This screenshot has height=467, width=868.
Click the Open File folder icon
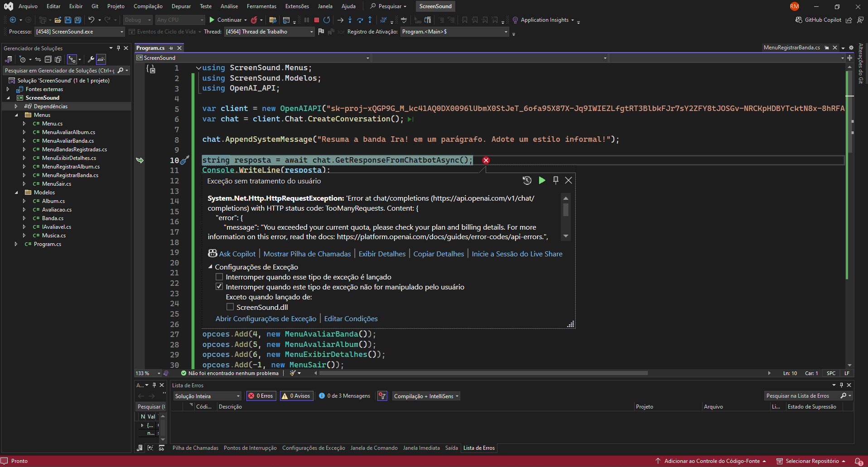click(x=58, y=20)
